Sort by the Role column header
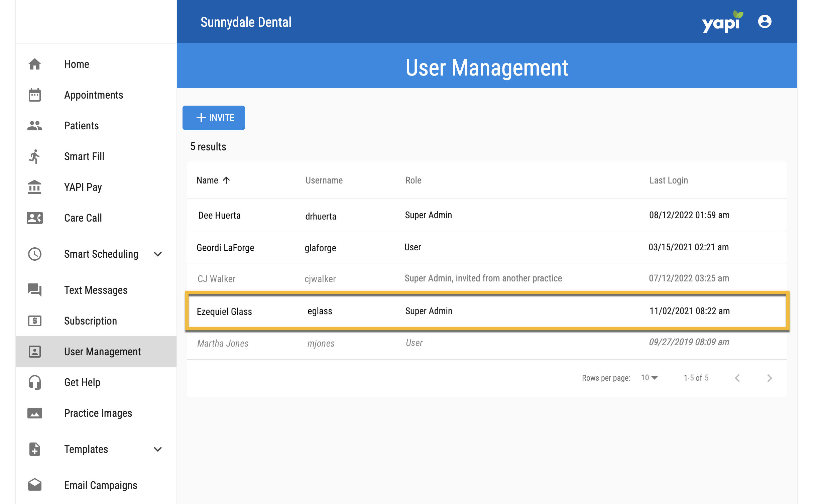The height and width of the screenshot is (504, 825). coord(413,180)
